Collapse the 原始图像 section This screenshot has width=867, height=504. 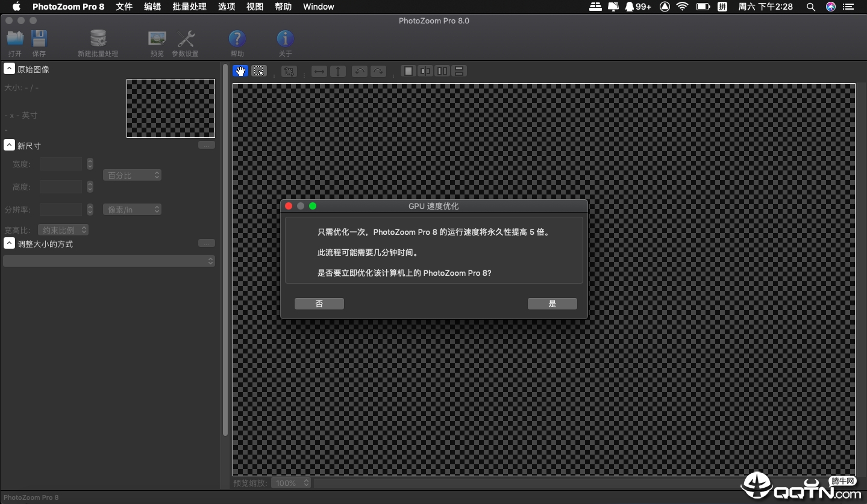(x=9, y=69)
